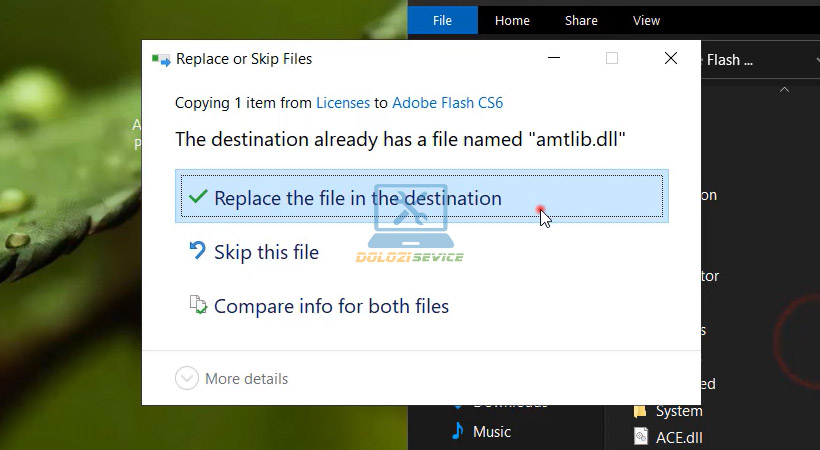The height and width of the screenshot is (450, 820).
Task: Click the Replace or Skip Files title icon
Action: pyautogui.click(x=160, y=60)
